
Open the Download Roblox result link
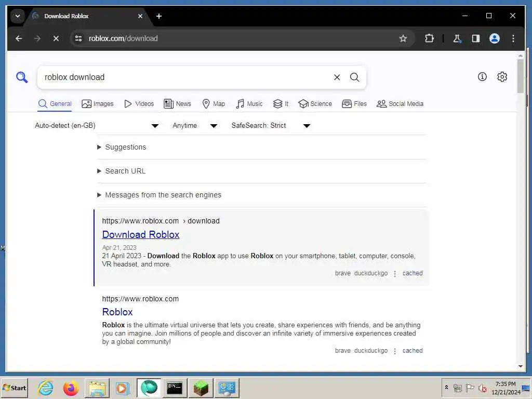(x=141, y=235)
